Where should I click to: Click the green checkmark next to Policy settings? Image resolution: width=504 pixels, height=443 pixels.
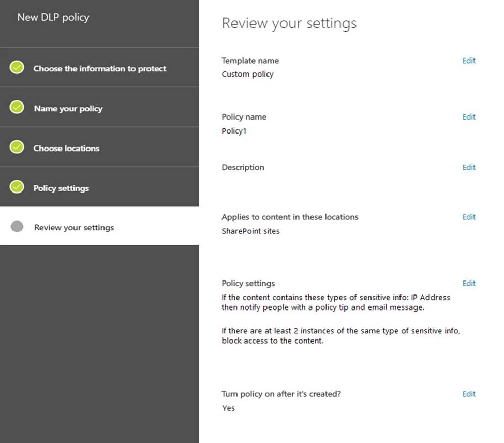coord(17,187)
